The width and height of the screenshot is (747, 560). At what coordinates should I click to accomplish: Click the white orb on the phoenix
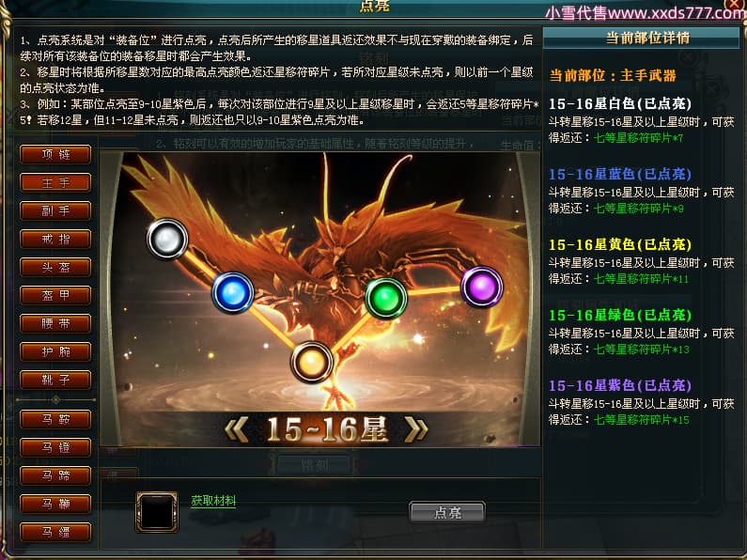click(166, 239)
